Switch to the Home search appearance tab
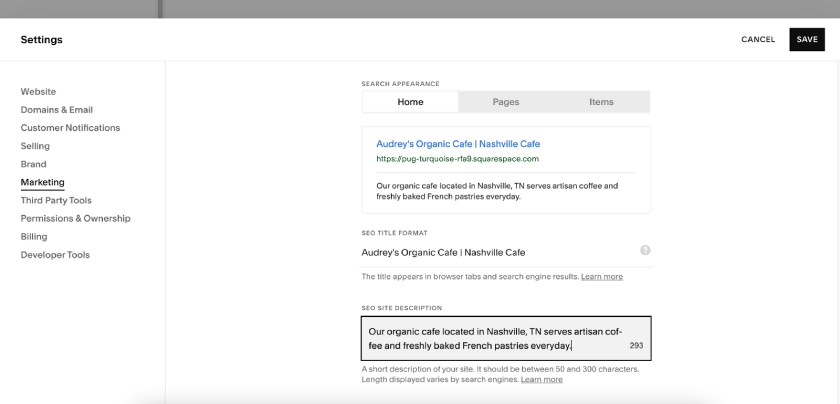Image resolution: width=840 pixels, height=404 pixels. click(x=410, y=102)
